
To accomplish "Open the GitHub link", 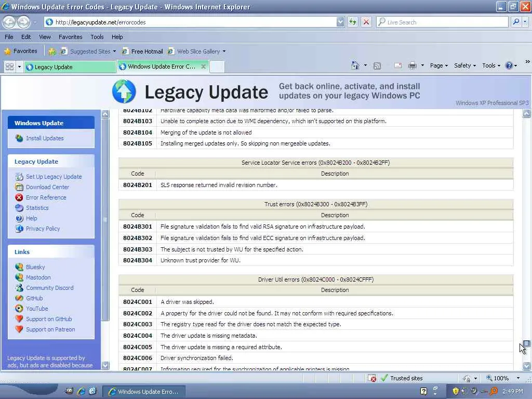I will click(34, 298).
